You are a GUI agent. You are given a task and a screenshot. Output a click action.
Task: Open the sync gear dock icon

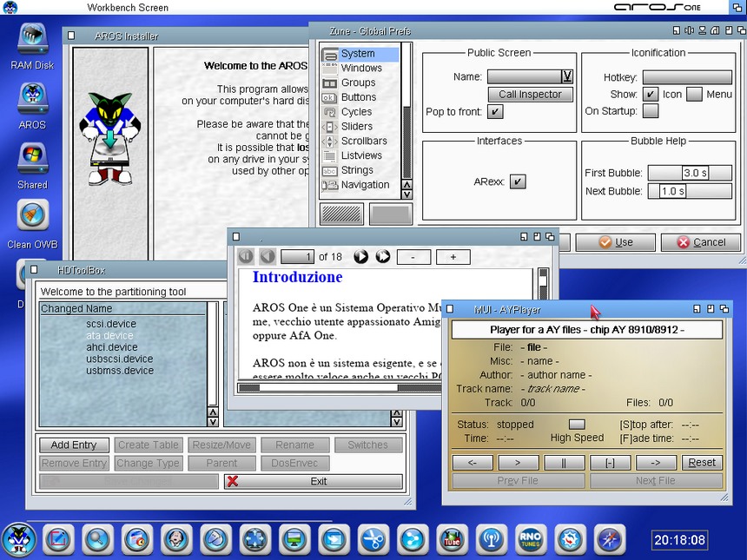pyautogui.click(x=571, y=539)
